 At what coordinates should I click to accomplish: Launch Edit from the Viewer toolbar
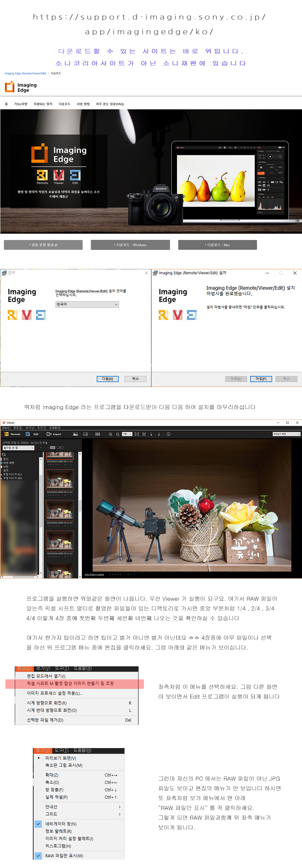[33, 434]
